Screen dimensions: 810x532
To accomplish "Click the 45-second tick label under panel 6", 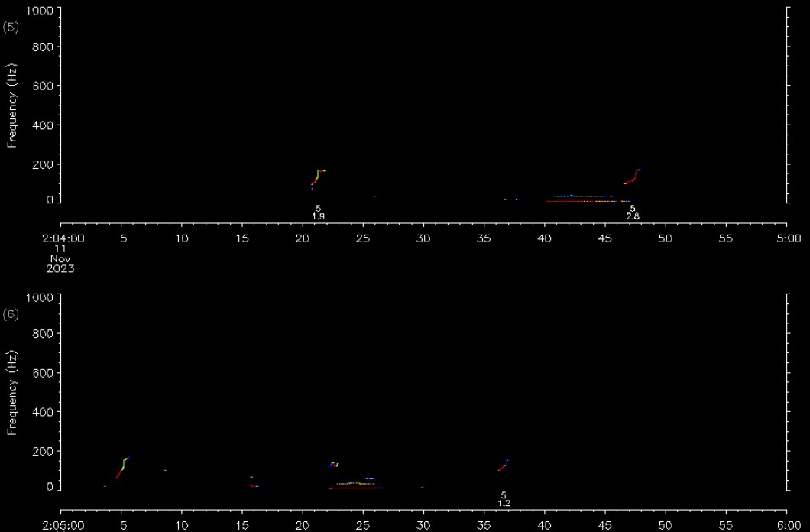I will tap(605, 525).
